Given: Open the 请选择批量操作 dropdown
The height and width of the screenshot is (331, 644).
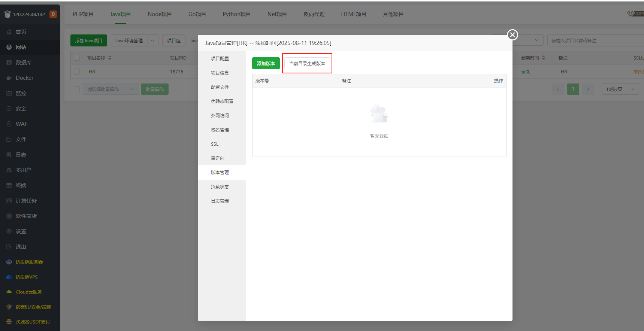Looking at the screenshot, I should coord(110,89).
